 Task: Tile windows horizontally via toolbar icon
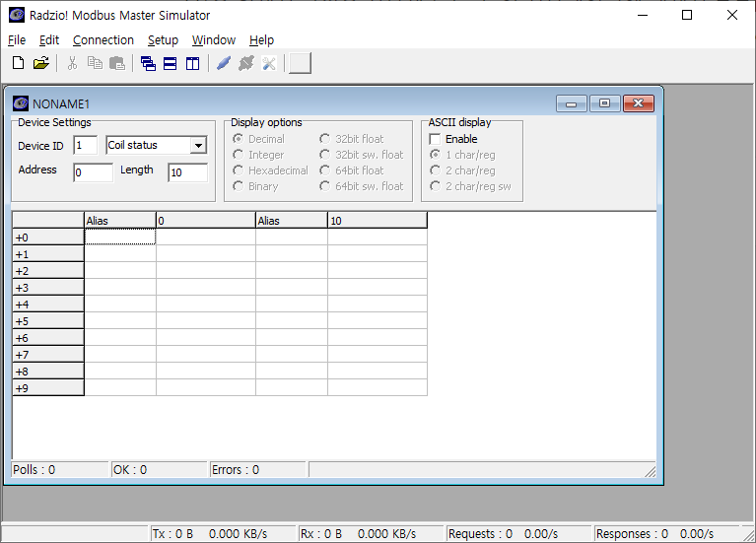point(171,63)
